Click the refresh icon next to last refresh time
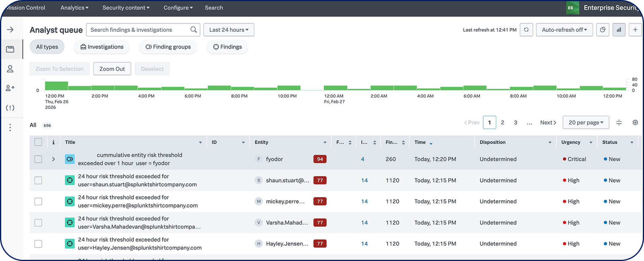Image resolution: width=644 pixels, height=261 pixels. pyautogui.click(x=526, y=30)
